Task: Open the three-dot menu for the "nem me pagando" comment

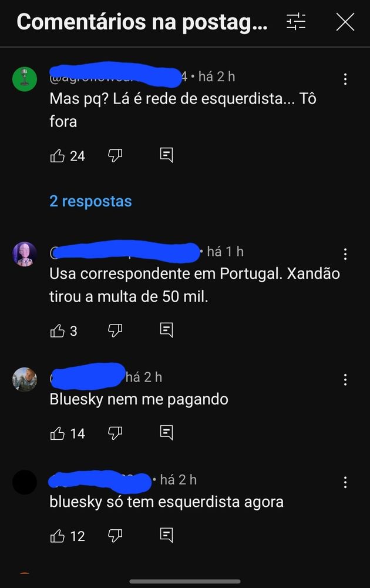Action: click(x=345, y=380)
